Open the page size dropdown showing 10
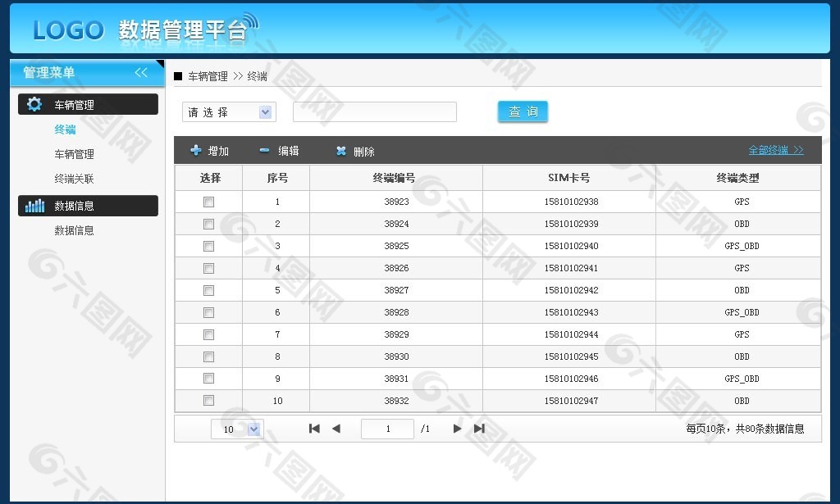Screen dimensions: 840x504 [x=237, y=429]
